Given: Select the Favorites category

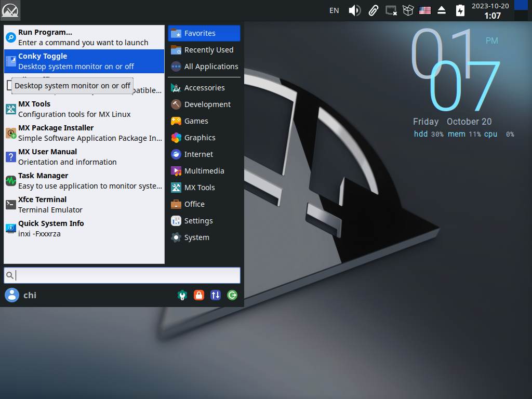Looking at the screenshot, I should click(x=204, y=33).
